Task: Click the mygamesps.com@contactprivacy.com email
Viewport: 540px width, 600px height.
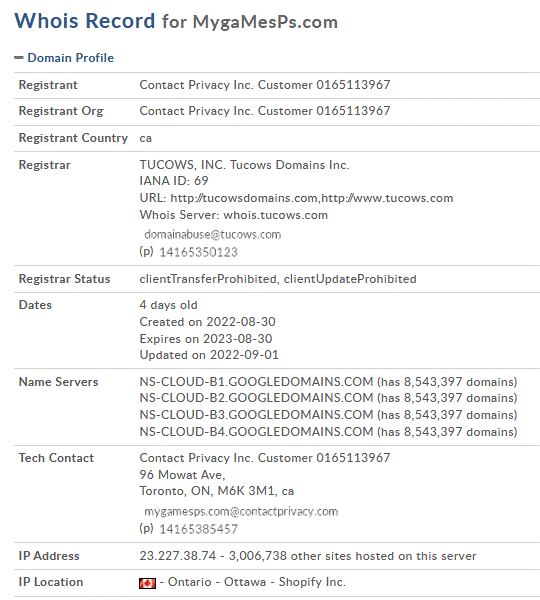Action: click(x=241, y=512)
